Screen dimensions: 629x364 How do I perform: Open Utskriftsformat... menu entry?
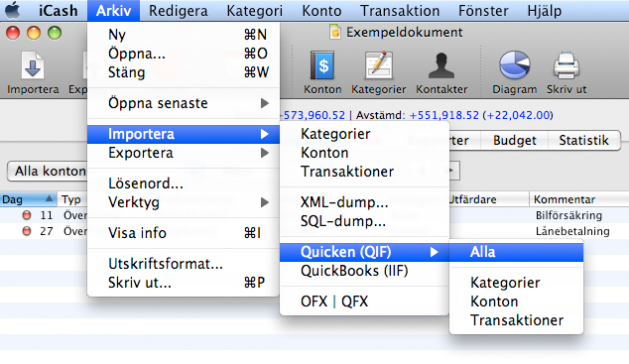pyautogui.click(x=184, y=264)
